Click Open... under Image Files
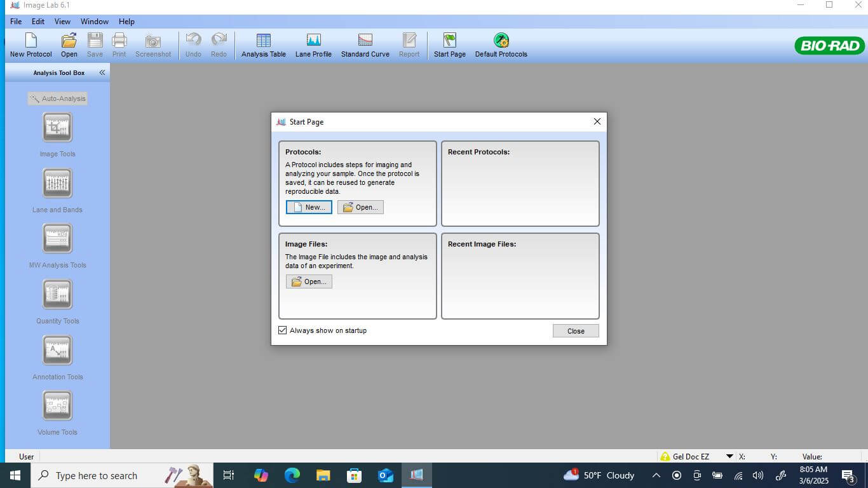 tap(309, 281)
